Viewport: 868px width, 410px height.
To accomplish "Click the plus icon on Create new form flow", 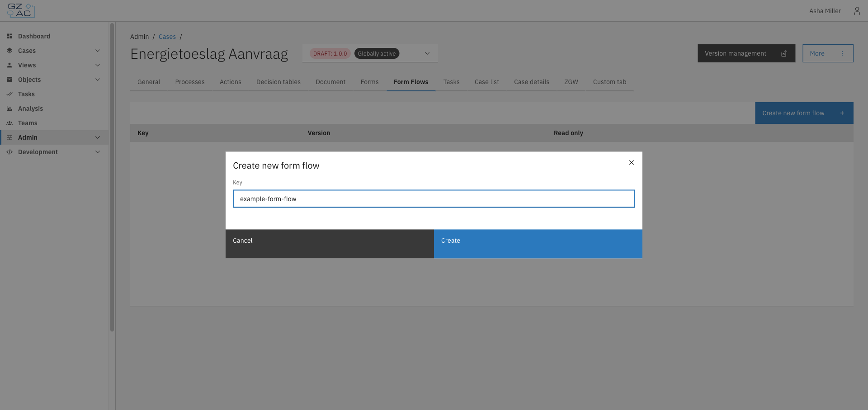I will coord(842,113).
